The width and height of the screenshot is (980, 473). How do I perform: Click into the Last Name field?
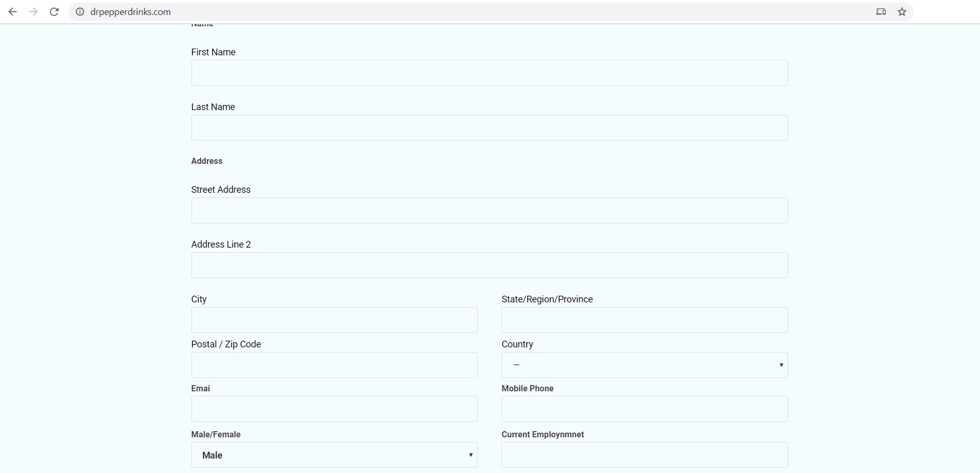click(489, 128)
